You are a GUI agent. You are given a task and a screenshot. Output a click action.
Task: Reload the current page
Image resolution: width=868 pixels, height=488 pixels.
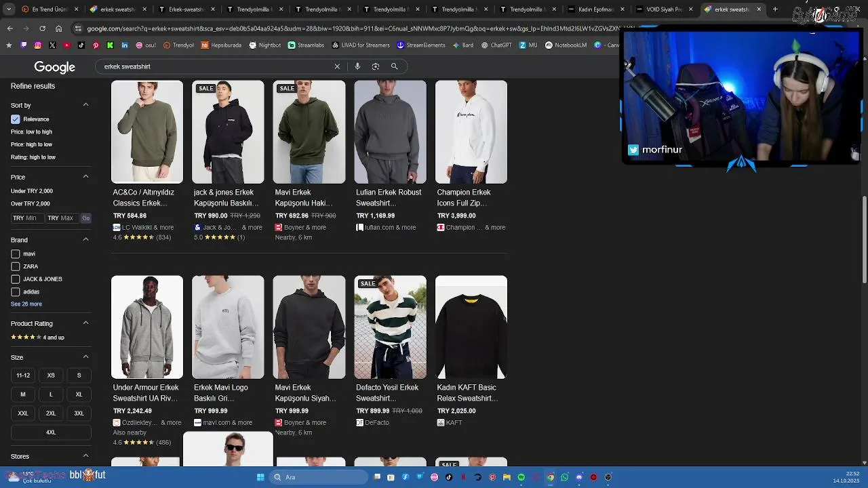pos(42,28)
